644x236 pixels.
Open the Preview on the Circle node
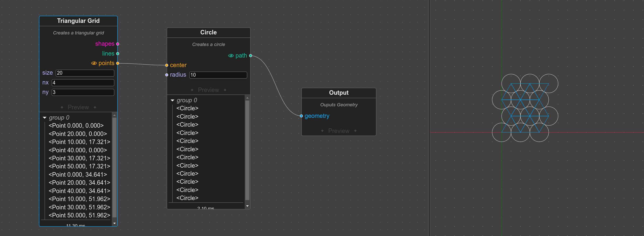click(208, 90)
